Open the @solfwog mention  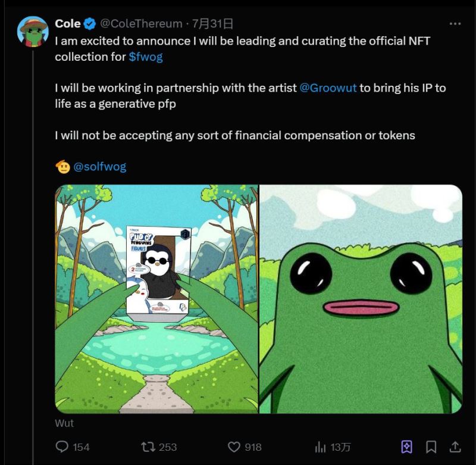point(100,167)
